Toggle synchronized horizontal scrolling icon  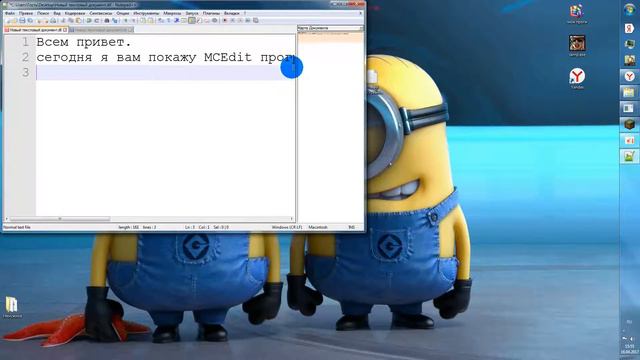[151, 20]
